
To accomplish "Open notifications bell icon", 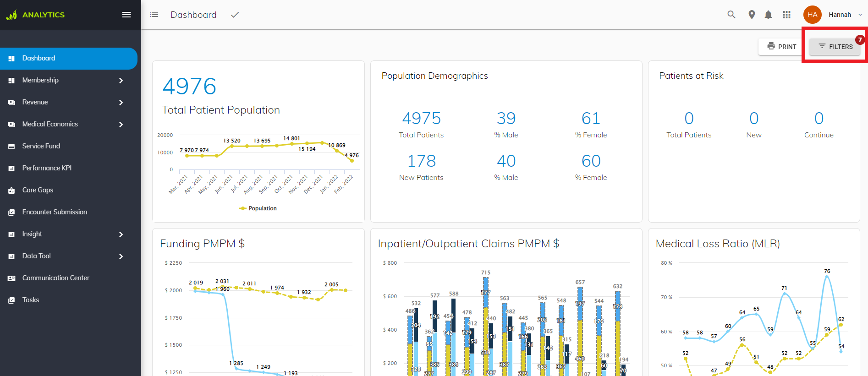I will pos(769,15).
